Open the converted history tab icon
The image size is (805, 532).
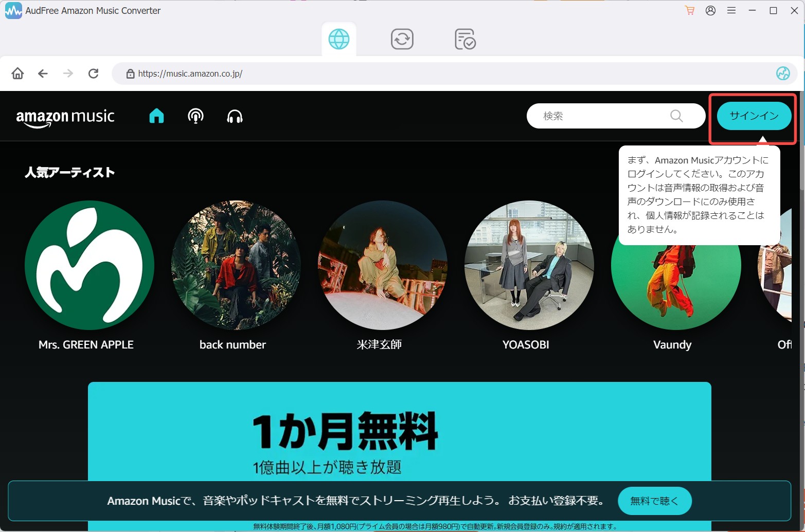pyautogui.click(x=465, y=39)
